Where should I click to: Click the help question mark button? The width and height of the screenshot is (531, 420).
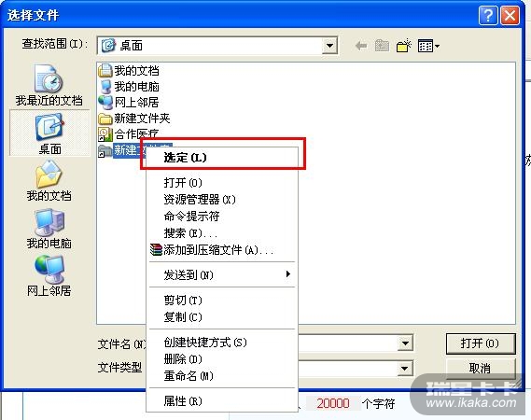click(x=488, y=16)
